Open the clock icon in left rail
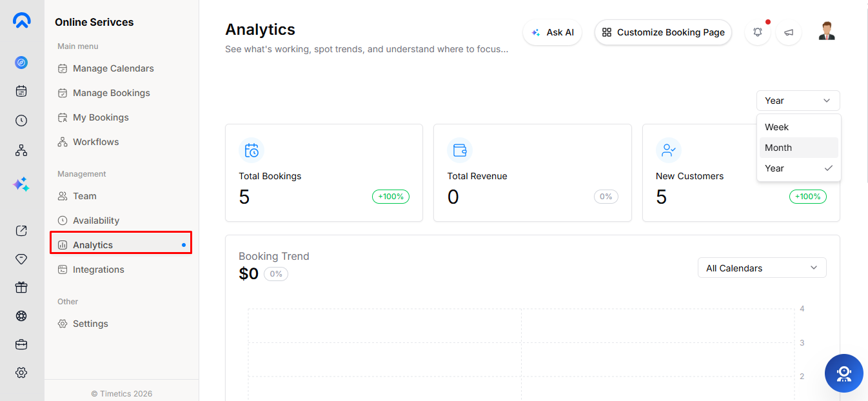 (x=21, y=121)
